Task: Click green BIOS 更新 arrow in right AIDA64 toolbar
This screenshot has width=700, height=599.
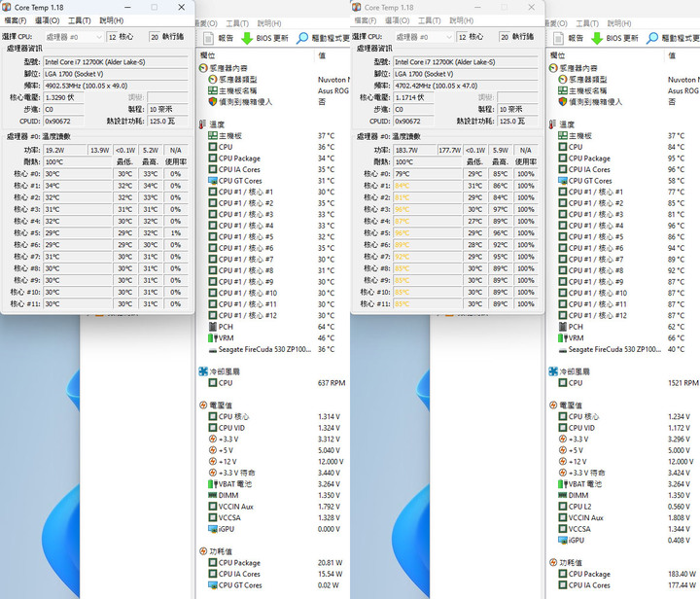Action: 597,38
